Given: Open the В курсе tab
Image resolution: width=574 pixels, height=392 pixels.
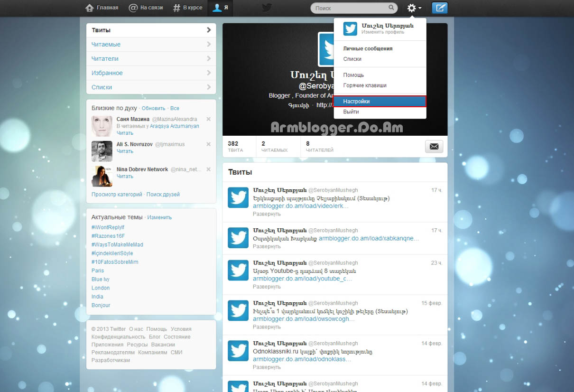Looking at the screenshot, I should (187, 8).
